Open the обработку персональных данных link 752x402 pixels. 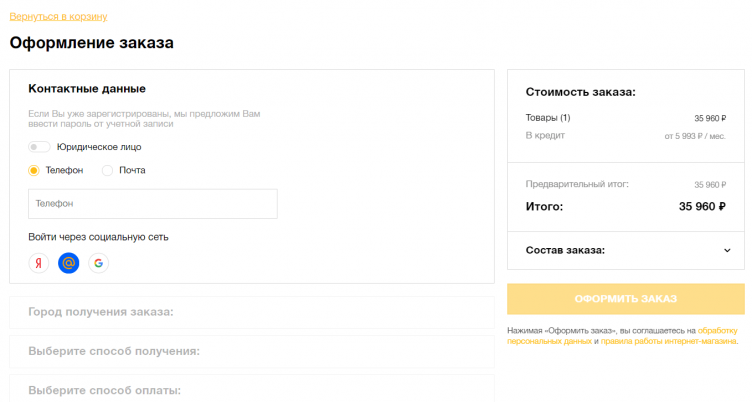(x=622, y=336)
